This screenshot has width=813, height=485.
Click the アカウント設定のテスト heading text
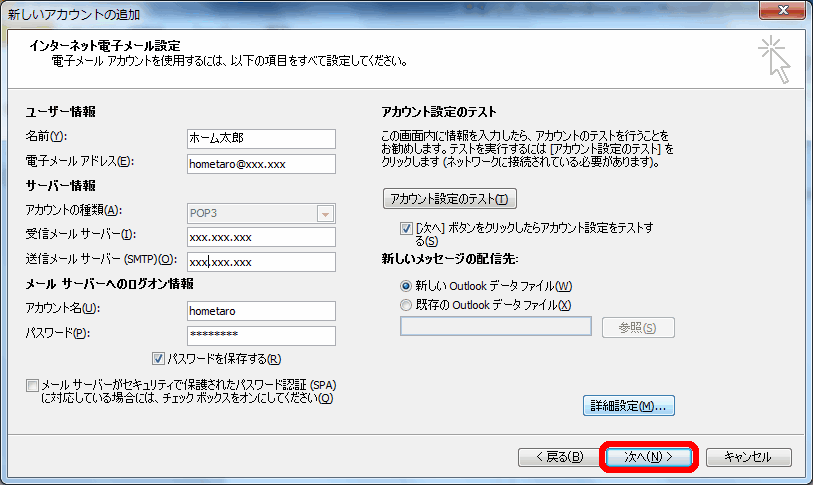439,112
